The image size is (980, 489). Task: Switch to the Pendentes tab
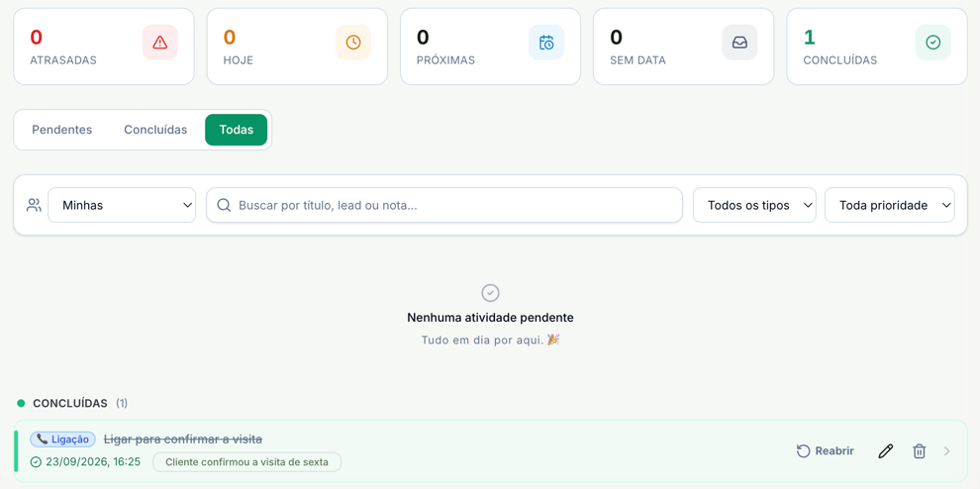(62, 130)
